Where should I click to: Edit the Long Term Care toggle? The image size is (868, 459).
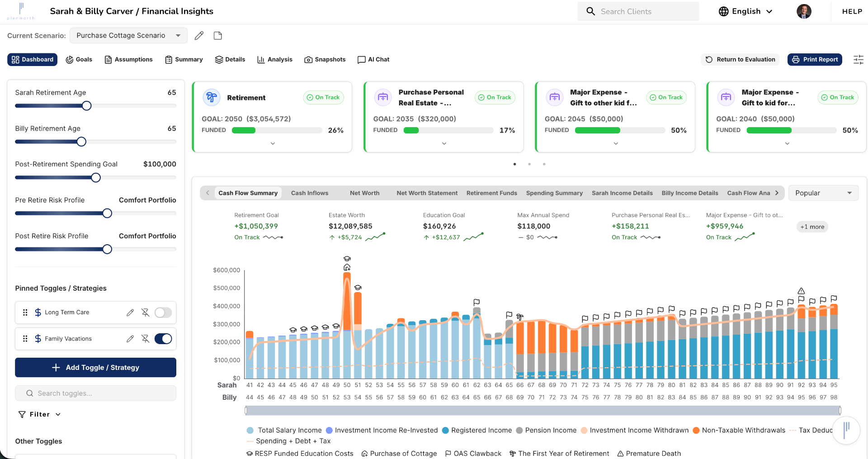coord(130,312)
